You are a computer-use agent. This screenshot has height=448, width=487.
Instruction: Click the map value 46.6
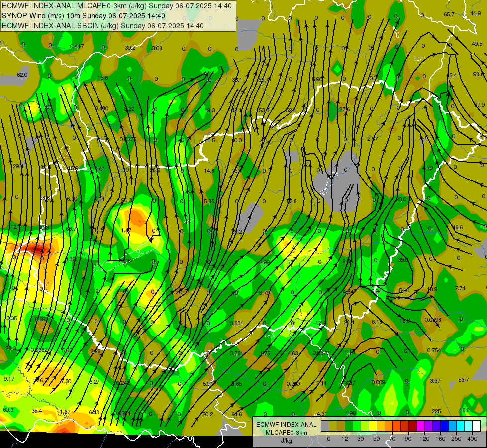click(x=458, y=227)
